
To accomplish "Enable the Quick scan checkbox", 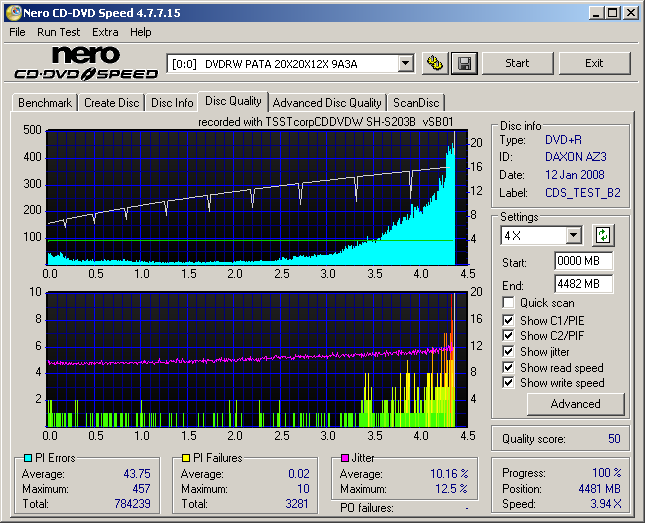I will pyautogui.click(x=508, y=303).
